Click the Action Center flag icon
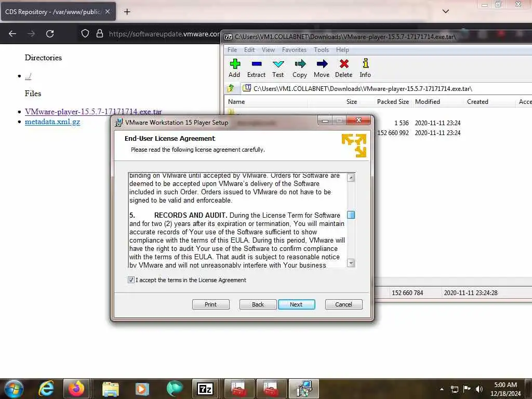 pos(467,389)
